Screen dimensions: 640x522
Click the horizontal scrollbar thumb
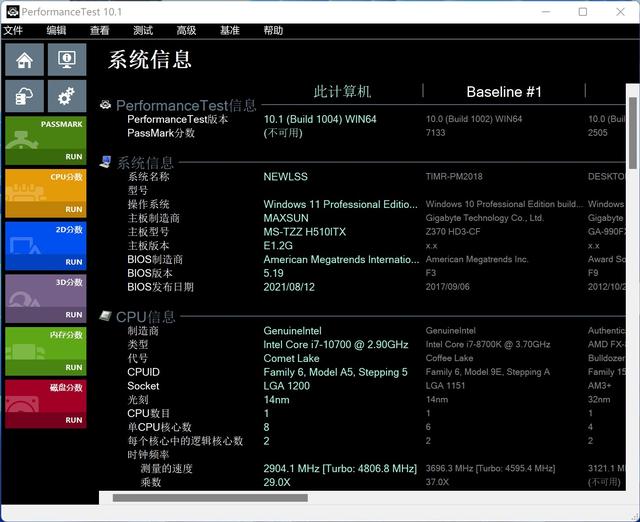210,498
